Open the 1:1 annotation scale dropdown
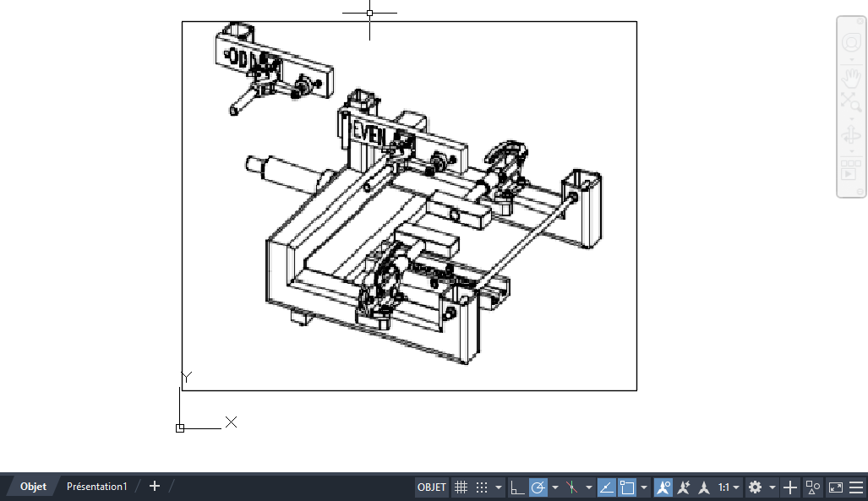Viewport: 868px width, 501px height. tap(729, 487)
